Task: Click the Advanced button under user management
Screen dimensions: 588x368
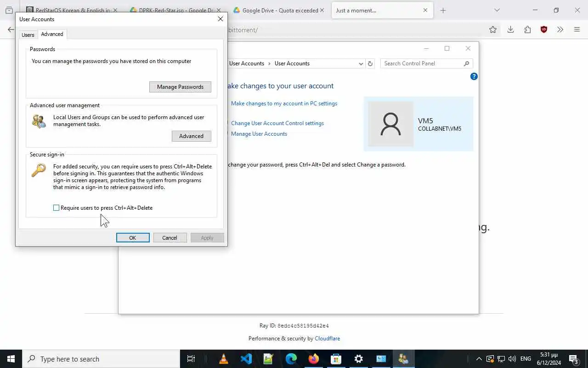Action: tap(191, 136)
